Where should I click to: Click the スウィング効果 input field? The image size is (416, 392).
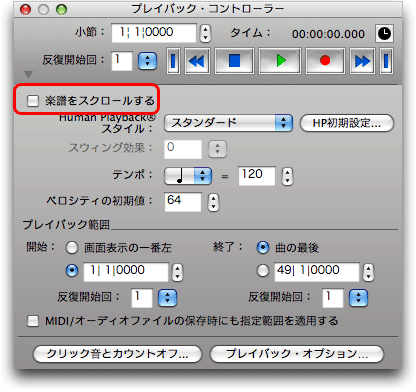tap(183, 149)
